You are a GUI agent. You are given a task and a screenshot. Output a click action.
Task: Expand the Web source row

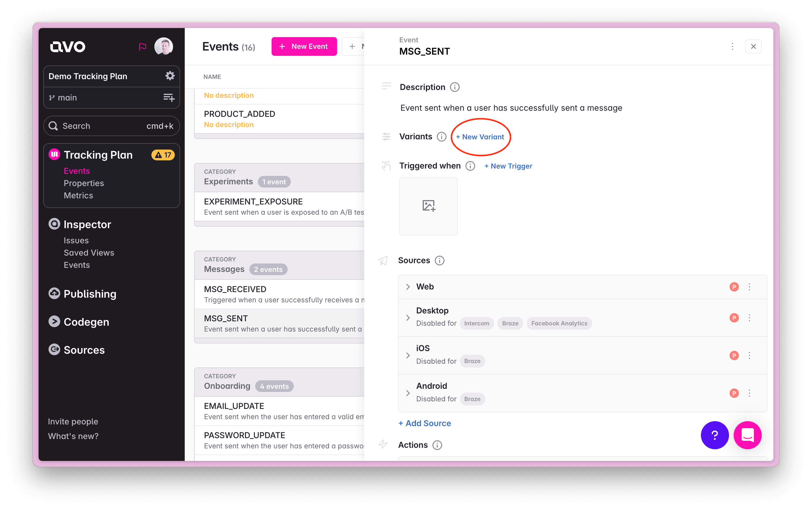[x=409, y=287]
